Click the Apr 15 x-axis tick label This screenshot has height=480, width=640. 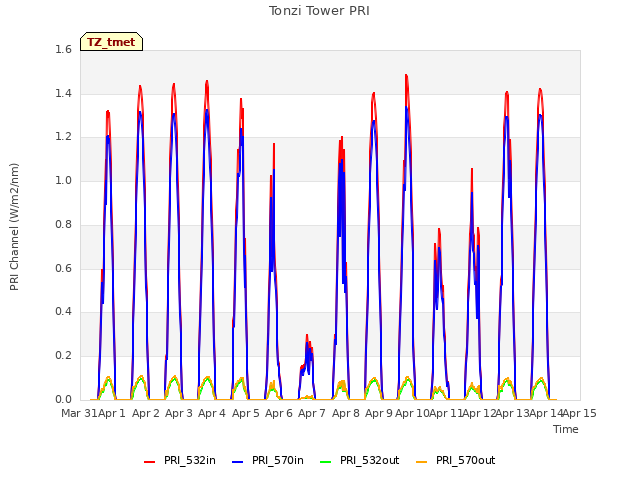point(580,413)
